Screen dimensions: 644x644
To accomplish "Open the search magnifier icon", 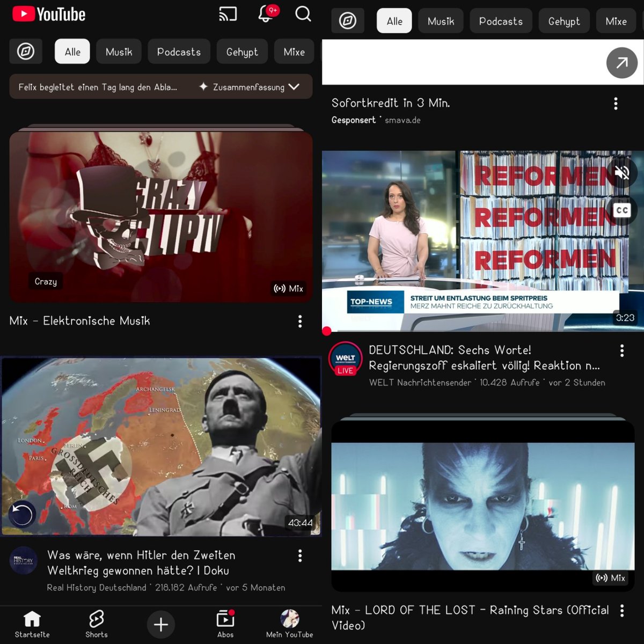I will coord(303,14).
